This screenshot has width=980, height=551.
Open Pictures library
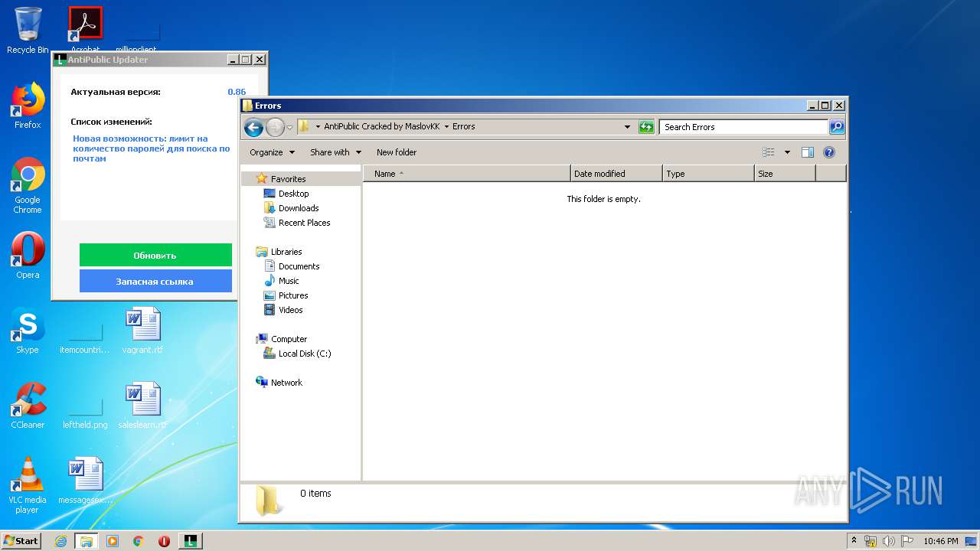click(293, 295)
